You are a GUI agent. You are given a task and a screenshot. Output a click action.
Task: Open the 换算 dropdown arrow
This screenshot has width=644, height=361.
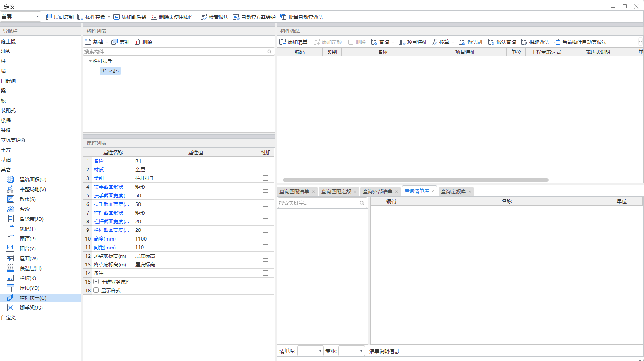[453, 42]
